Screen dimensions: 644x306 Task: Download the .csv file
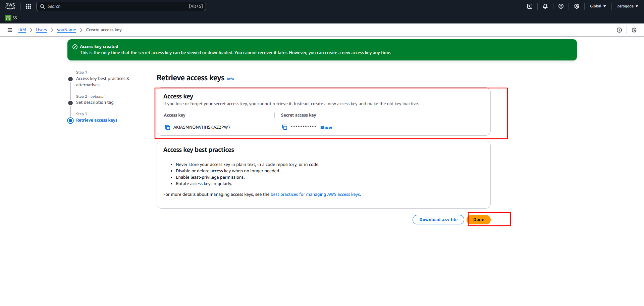tap(438, 220)
